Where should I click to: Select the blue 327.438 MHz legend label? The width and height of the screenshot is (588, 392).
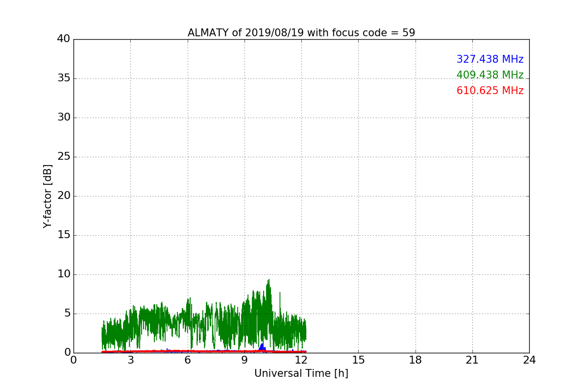click(x=490, y=59)
